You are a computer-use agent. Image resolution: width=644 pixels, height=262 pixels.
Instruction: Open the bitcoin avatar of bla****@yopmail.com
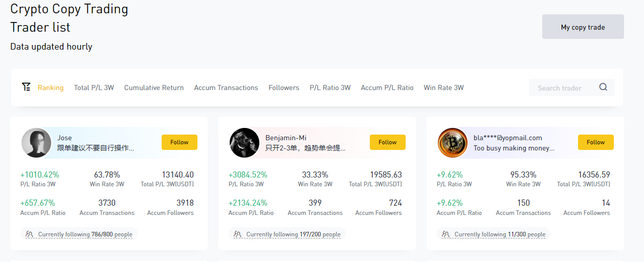point(453,143)
